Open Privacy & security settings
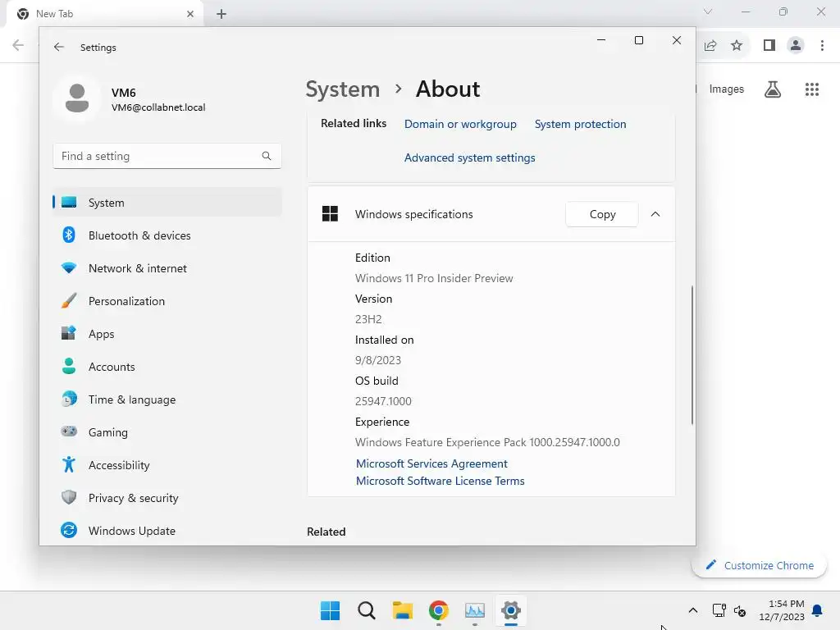This screenshot has width=840, height=630. tap(167, 498)
